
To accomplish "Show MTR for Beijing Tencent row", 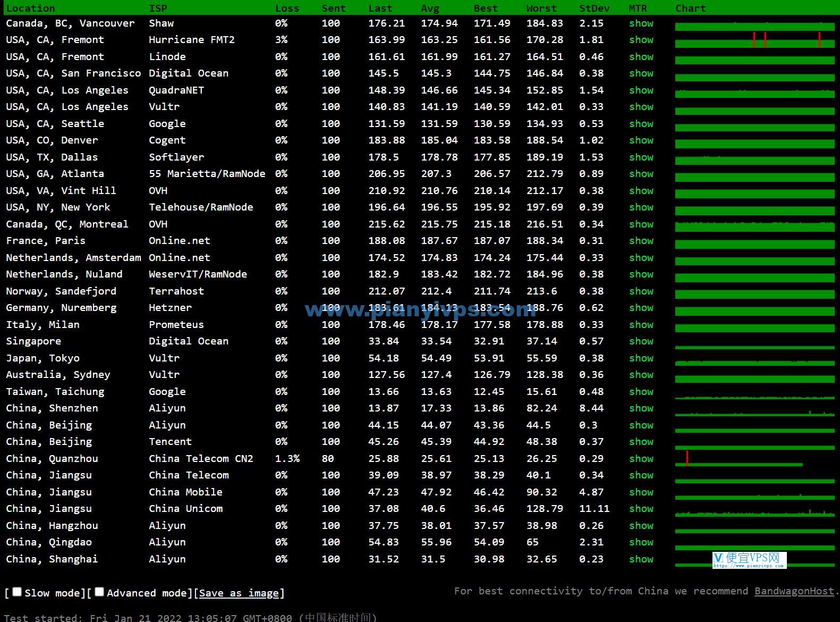I will click(x=641, y=442).
